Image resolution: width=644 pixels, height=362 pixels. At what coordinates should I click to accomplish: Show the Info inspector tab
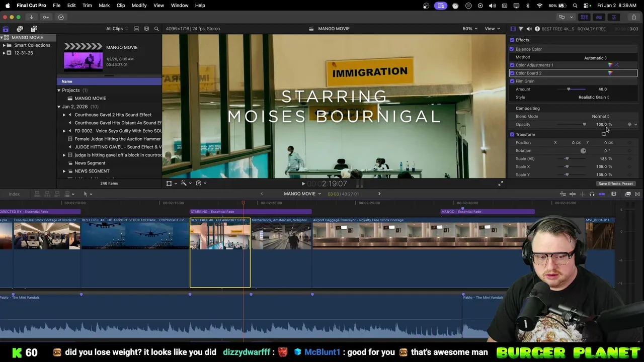pyautogui.click(x=537, y=29)
